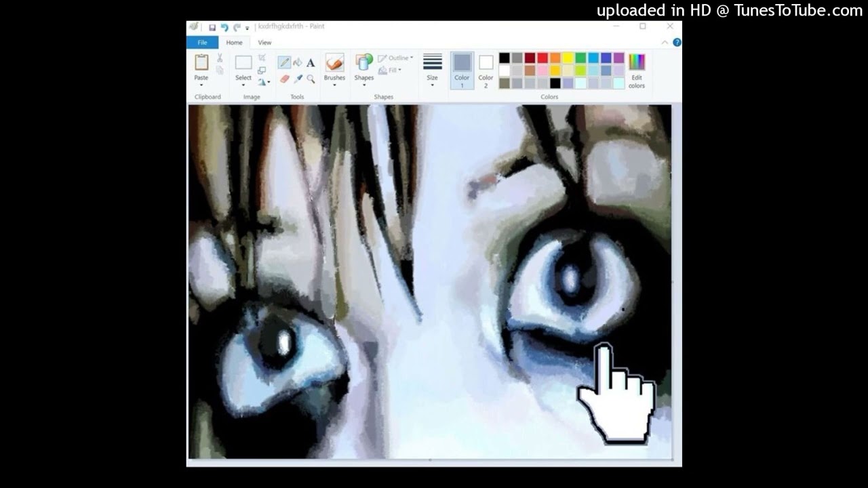Open the Customize Quick Access Toolbar arrow
The width and height of the screenshot is (868, 488).
pos(247,28)
